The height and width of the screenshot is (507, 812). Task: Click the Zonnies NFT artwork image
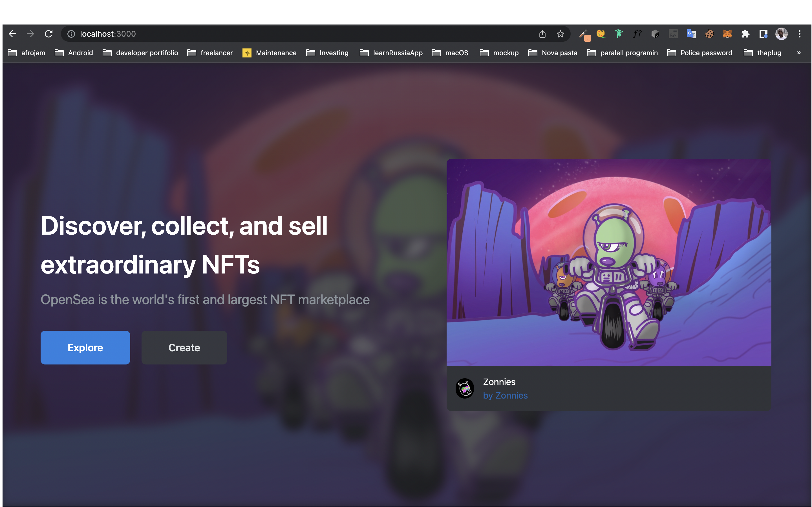point(609,262)
